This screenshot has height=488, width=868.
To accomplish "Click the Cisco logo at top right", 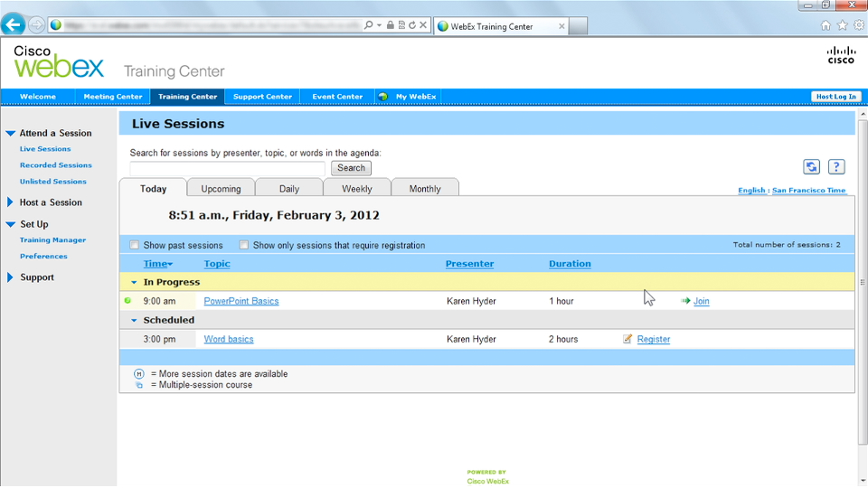I will [841, 55].
